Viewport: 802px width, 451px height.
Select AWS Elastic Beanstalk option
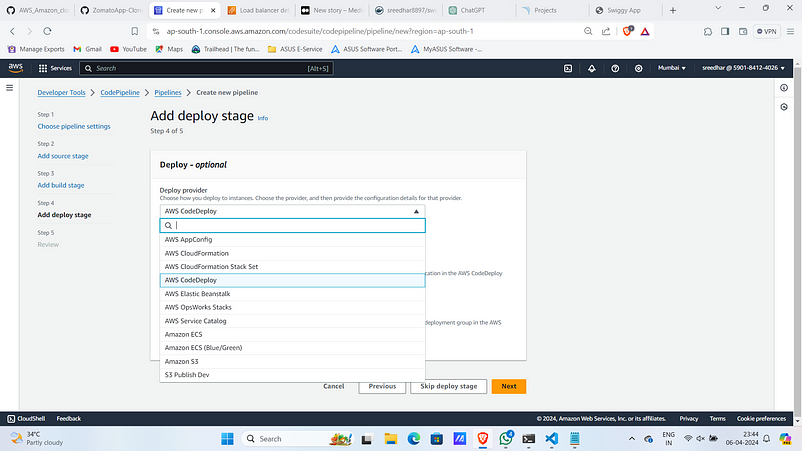tap(292, 294)
